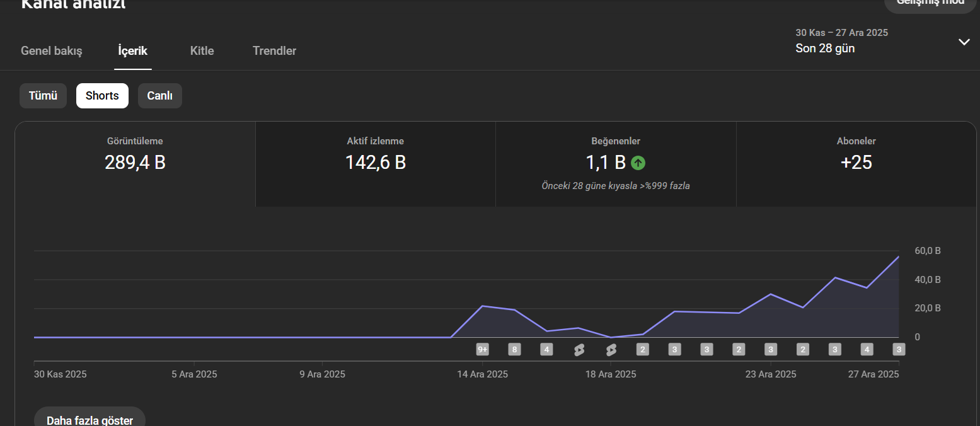
Task: Click the Kanal analizi page heading
Action: 73,4
